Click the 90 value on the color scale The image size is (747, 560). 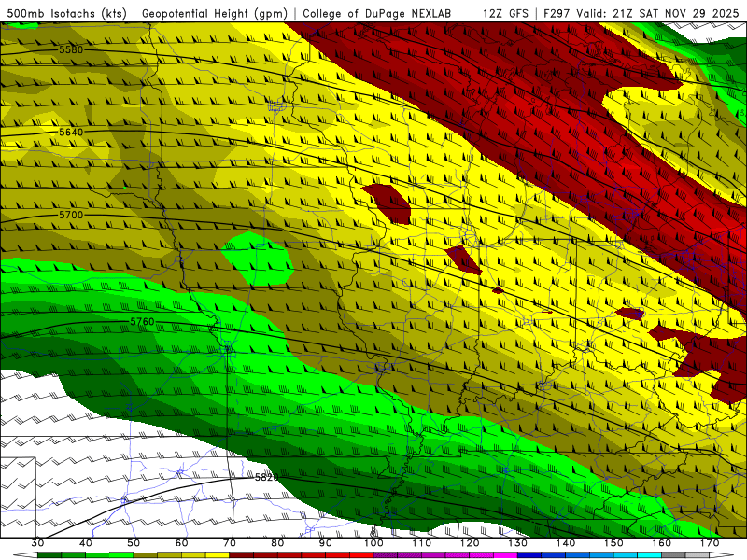coord(326,543)
